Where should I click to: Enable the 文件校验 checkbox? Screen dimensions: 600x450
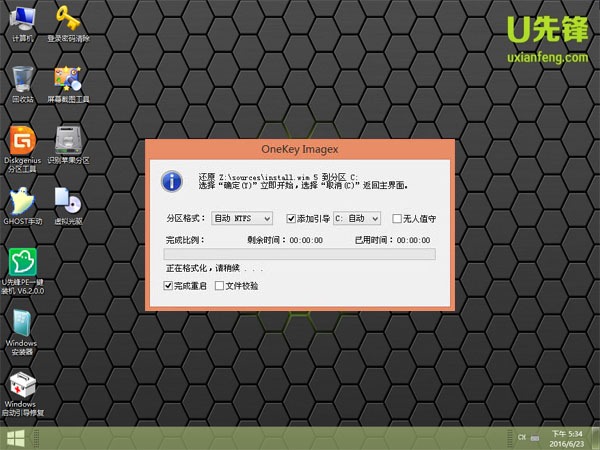219,285
